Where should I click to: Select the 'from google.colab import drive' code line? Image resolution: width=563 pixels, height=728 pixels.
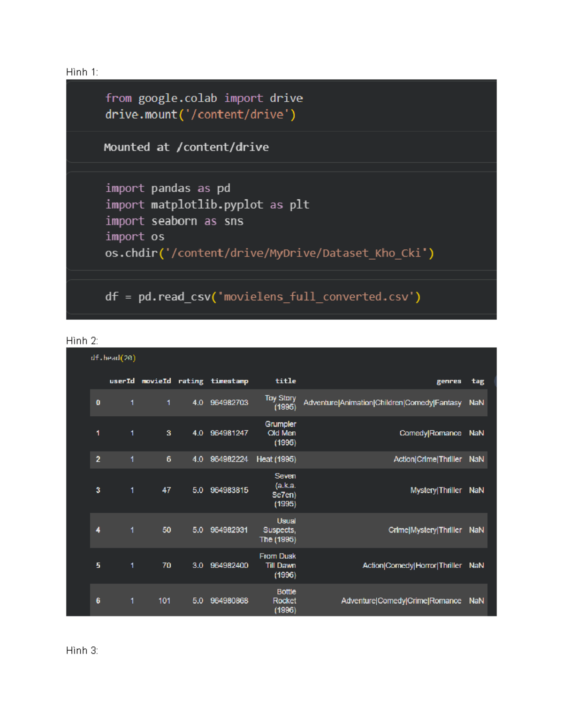click(204, 98)
